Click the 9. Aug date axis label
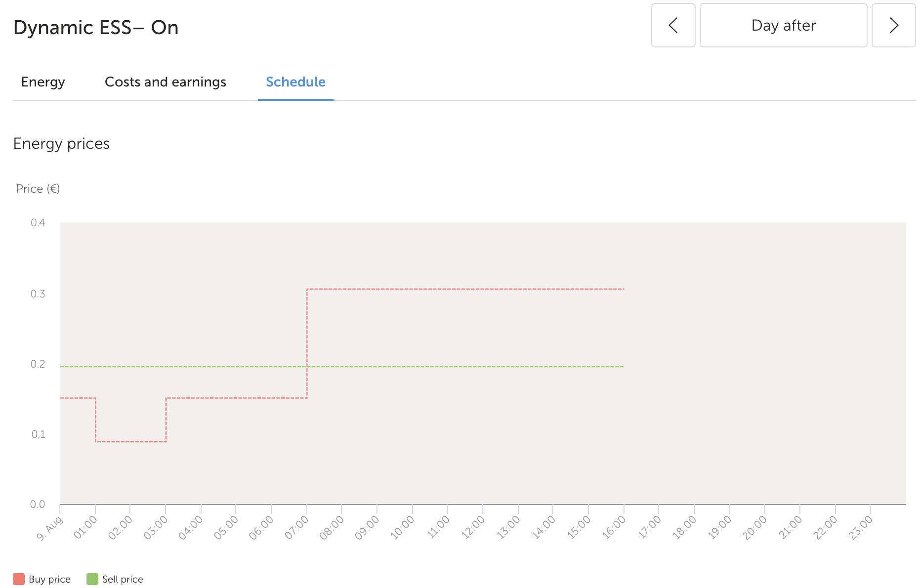 click(x=50, y=528)
